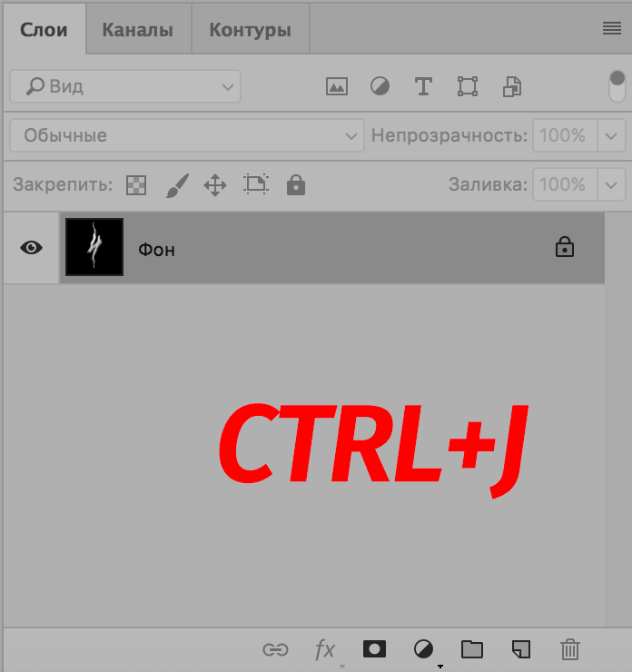Screen dimensions: 632x672
Task: Lock transparent pixels checkerboard icon
Action: (136, 185)
